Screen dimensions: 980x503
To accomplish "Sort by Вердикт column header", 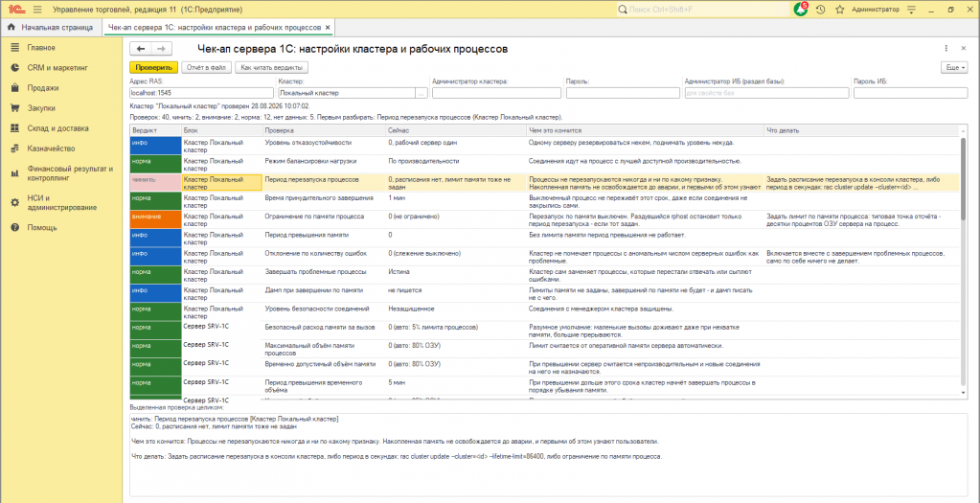I will 155,130.
